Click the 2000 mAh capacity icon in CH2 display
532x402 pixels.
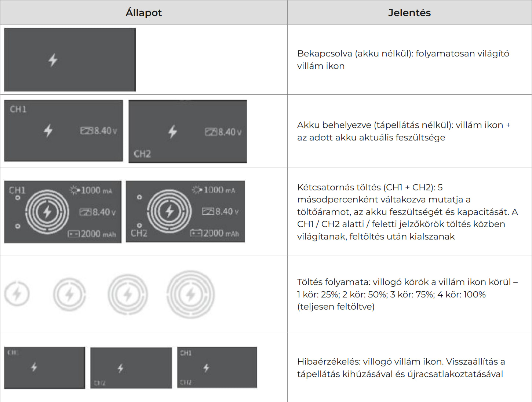coord(196,233)
